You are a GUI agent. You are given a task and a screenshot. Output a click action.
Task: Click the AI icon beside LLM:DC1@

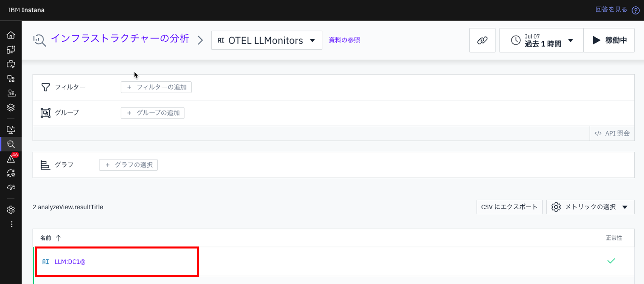46,262
